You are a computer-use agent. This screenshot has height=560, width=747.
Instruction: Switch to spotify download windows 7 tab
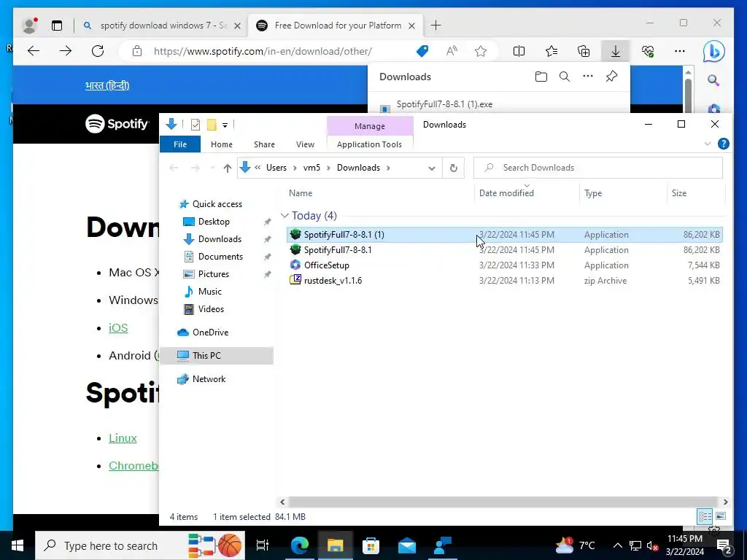(x=162, y=26)
